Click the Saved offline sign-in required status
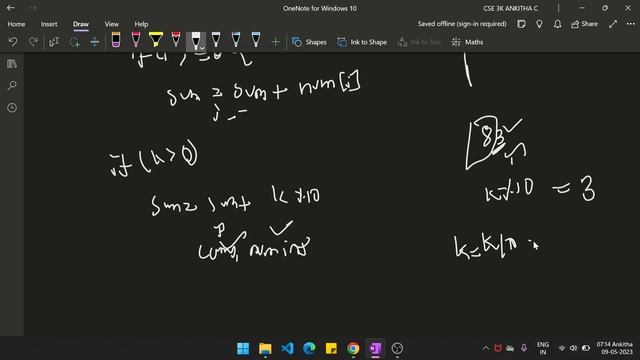 [462, 24]
